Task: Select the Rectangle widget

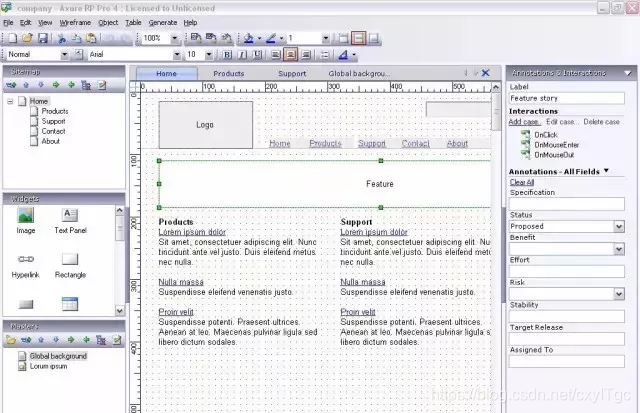Action: click(x=70, y=265)
